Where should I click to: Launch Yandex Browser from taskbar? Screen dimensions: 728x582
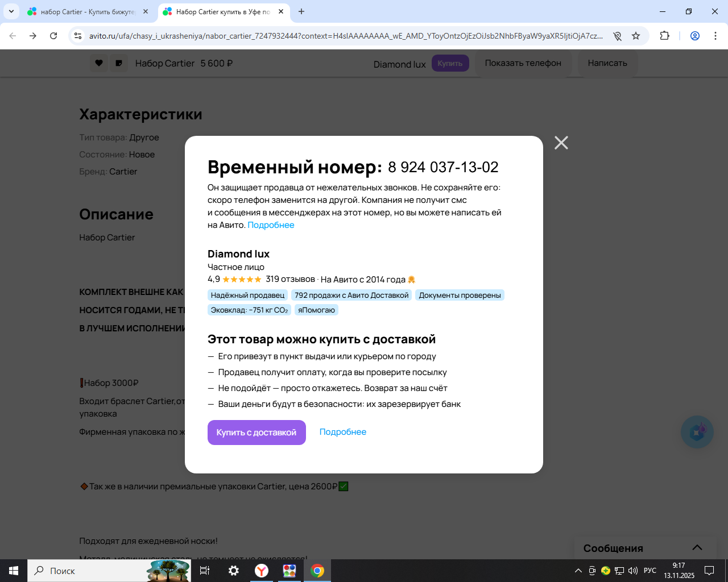[262, 571]
